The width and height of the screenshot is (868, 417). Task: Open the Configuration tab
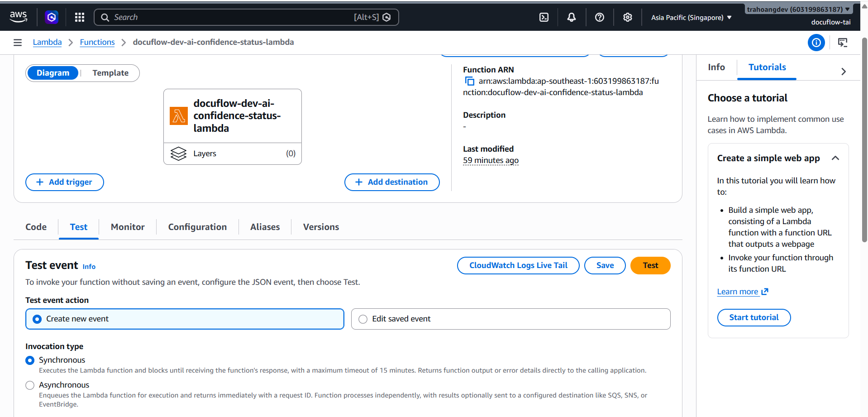click(x=197, y=227)
